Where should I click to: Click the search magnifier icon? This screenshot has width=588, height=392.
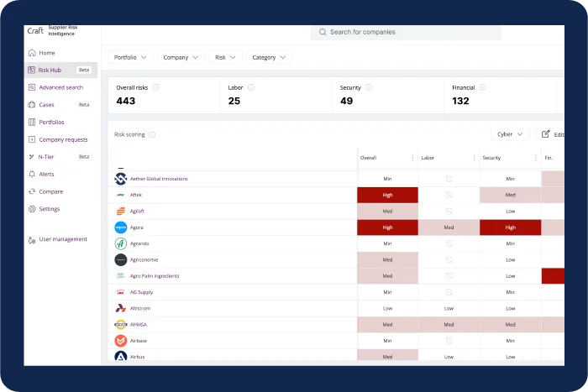323,32
